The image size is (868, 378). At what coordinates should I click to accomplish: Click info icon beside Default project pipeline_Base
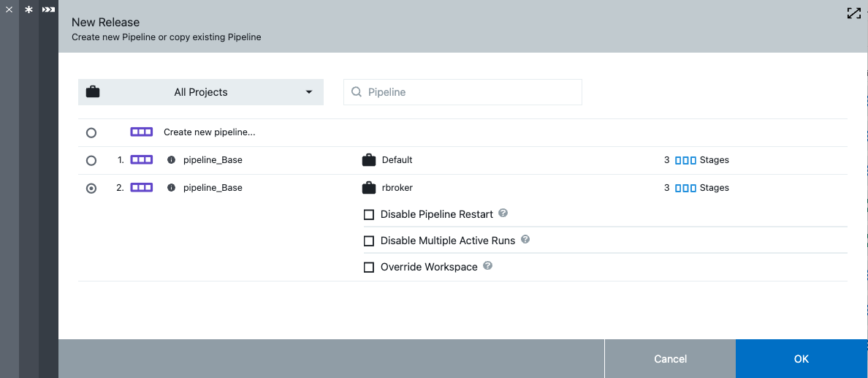tap(171, 160)
